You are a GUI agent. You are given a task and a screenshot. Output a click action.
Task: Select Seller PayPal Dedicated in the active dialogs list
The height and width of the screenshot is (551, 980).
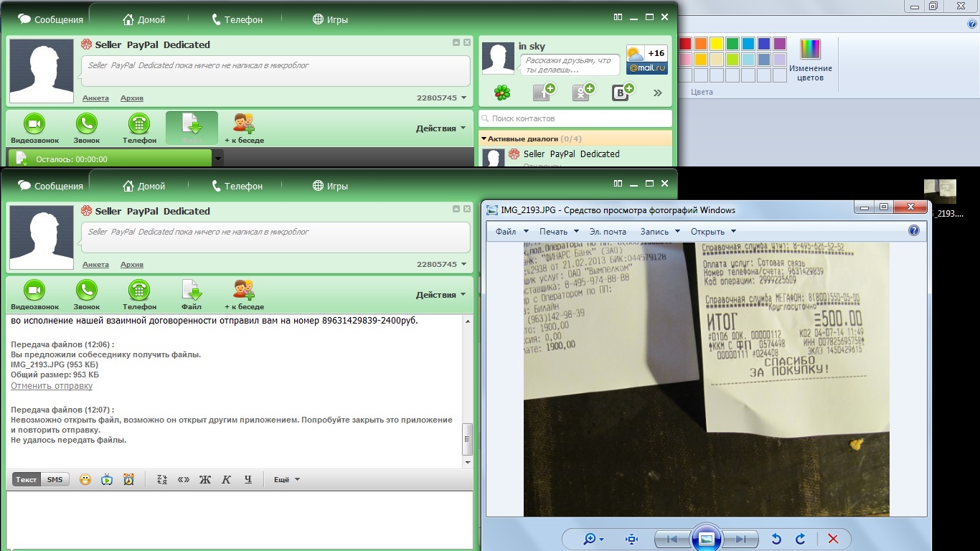click(575, 154)
